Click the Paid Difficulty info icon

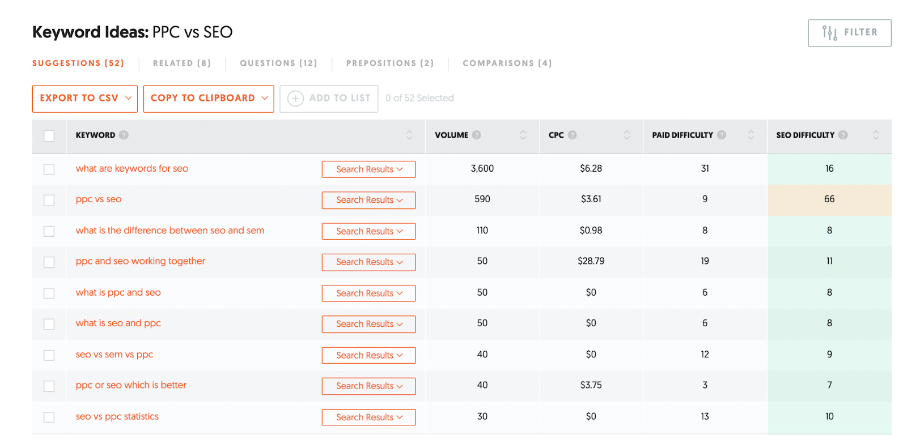click(722, 135)
